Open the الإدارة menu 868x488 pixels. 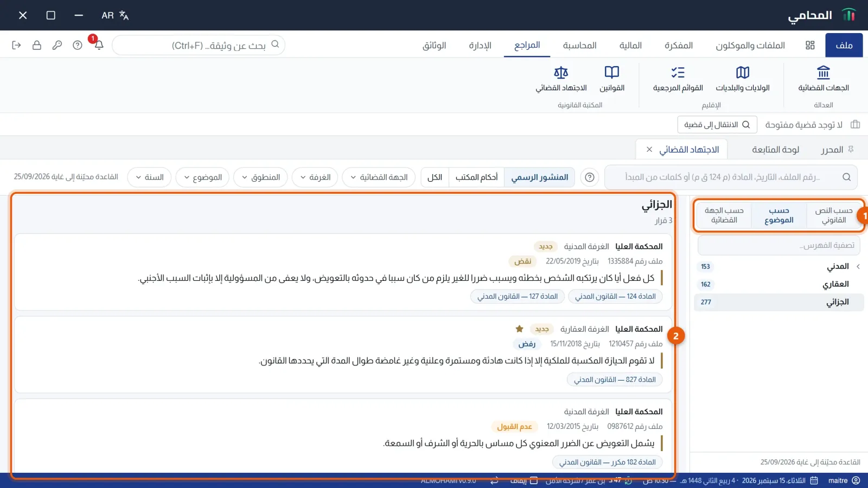[x=480, y=45]
